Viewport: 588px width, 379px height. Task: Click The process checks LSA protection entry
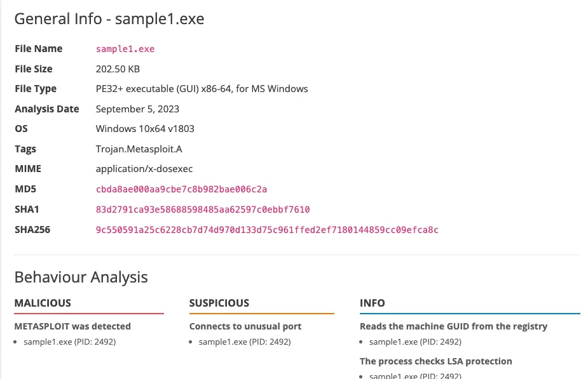[x=435, y=361]
